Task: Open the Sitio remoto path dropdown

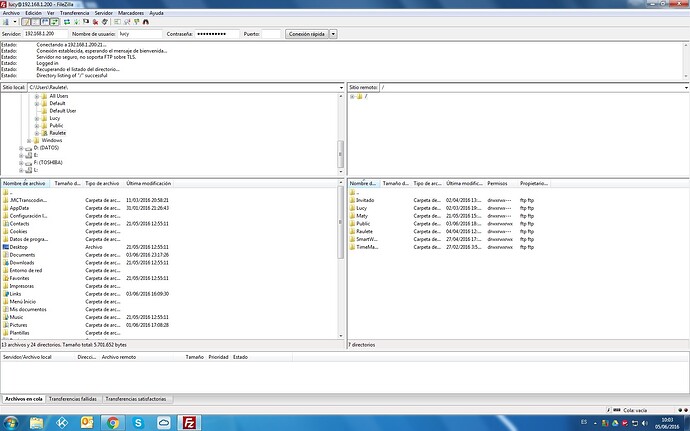Action: [686, 88]
